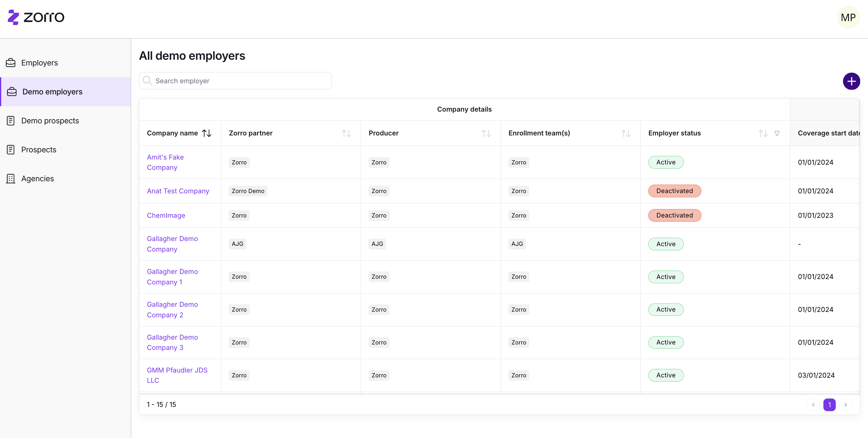The image size is (868, 438).
Task: Open Prospects section
Action: click(x=65, y=150)
